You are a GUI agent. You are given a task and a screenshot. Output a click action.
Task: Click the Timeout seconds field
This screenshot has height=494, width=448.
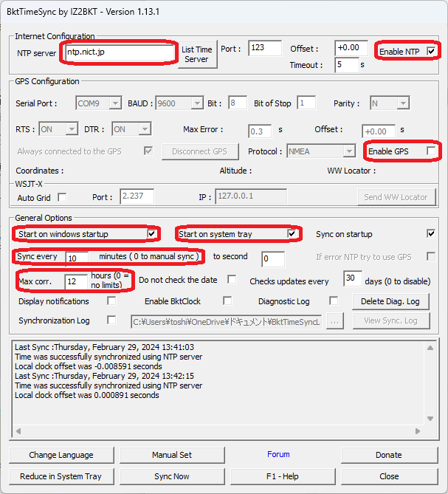[x=347, y=65]
